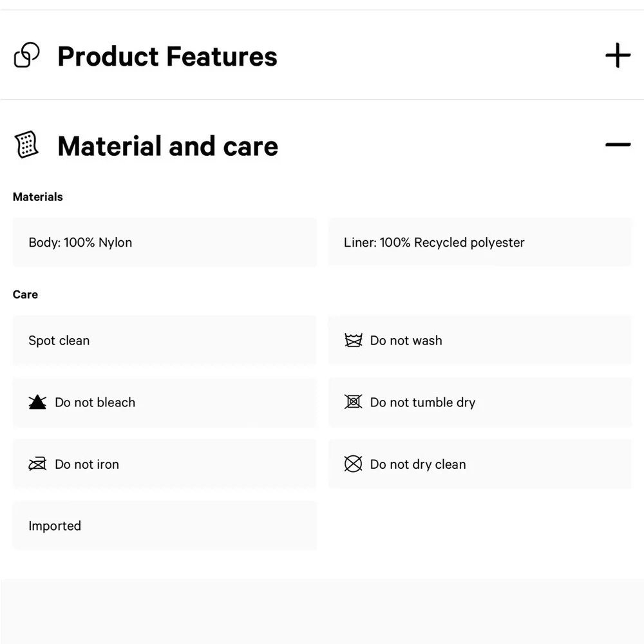Screen dimensions: 644x644
Task: Click the Product Features overlapping shapes icon
Action: [x=26, y=55]
